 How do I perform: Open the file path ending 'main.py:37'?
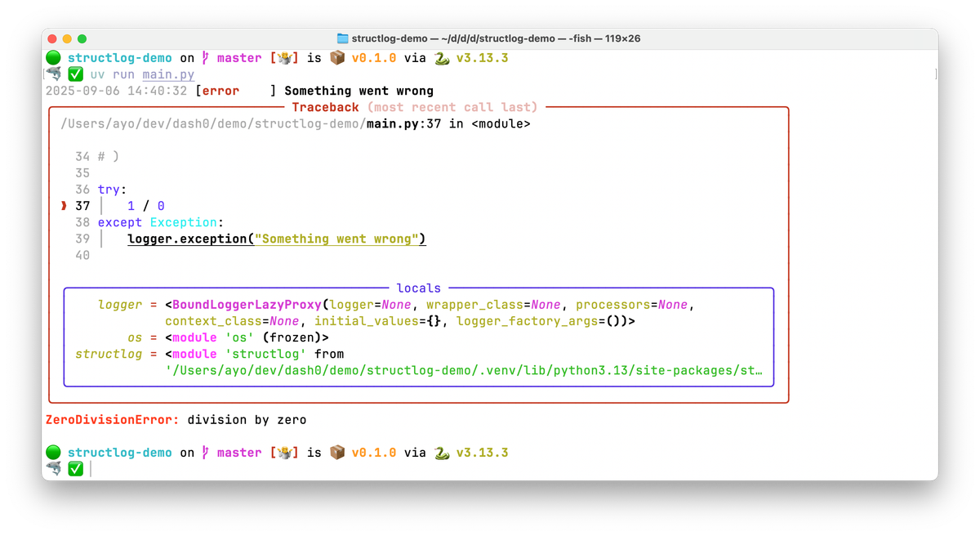[252, 123]
